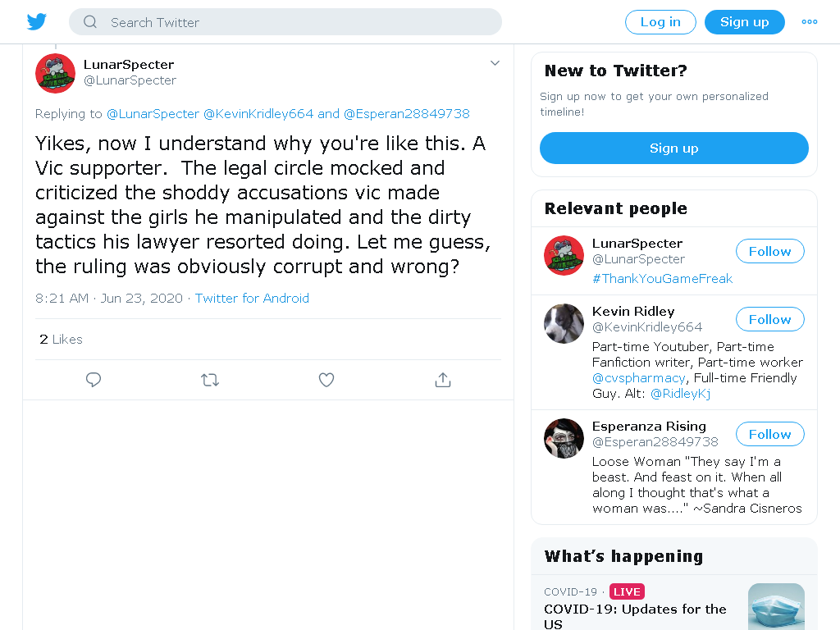840x630 pixels.
Task: Open the three-dot more options menu
Action: point(809,22)
